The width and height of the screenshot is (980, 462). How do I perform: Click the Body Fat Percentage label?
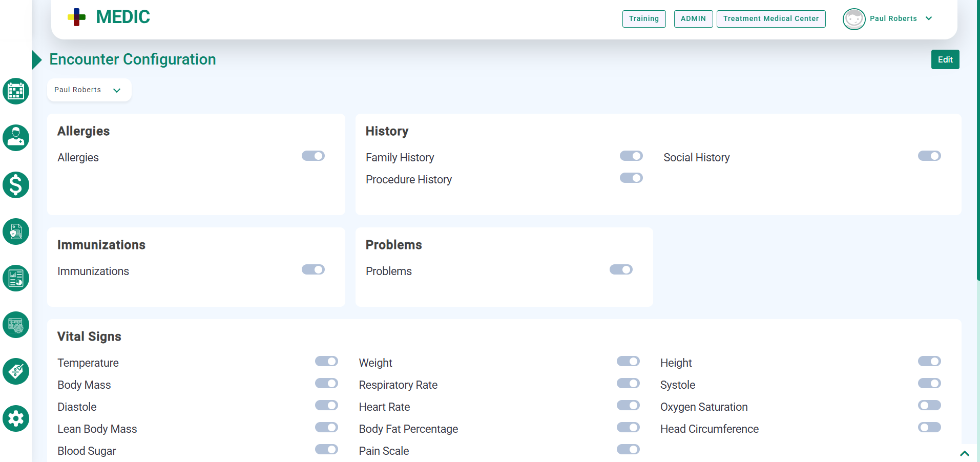[x=408, y=429]
